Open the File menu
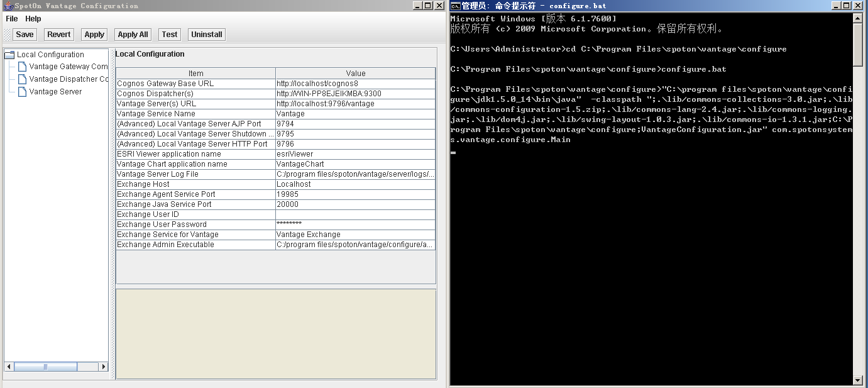Image resolution: width=868 pixels, height=388 pixels. [x=11, y=19]
